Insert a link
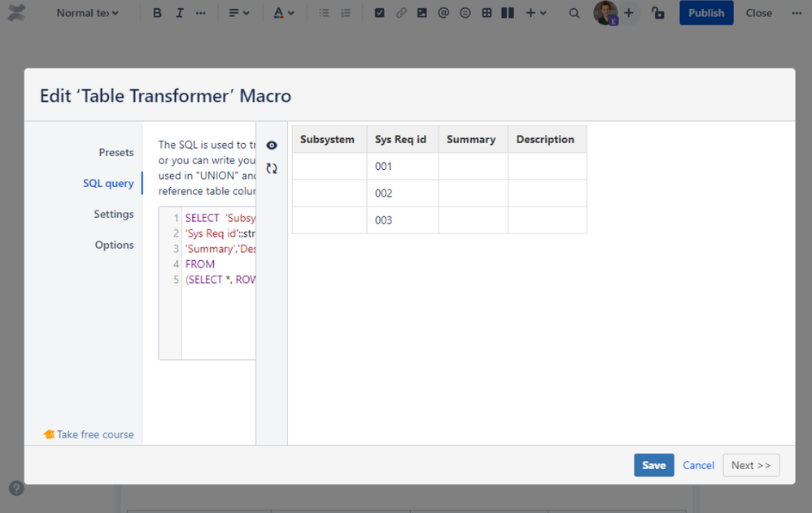 click(401, 13)
